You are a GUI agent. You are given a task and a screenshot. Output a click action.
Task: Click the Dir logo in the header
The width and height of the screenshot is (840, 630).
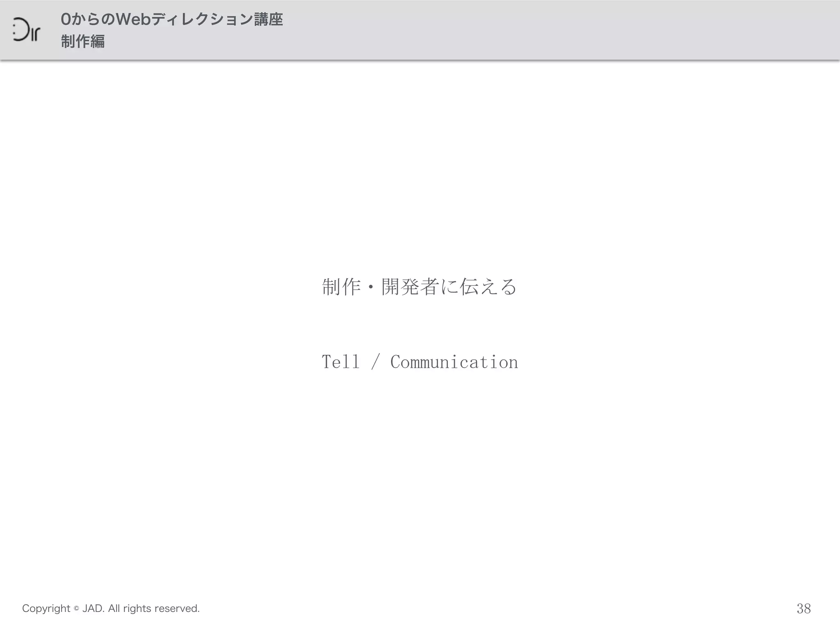[x=26, y=30]
